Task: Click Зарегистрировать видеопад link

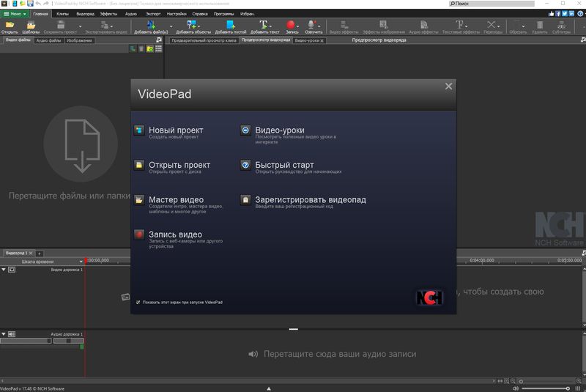Action: click(310, 199)
